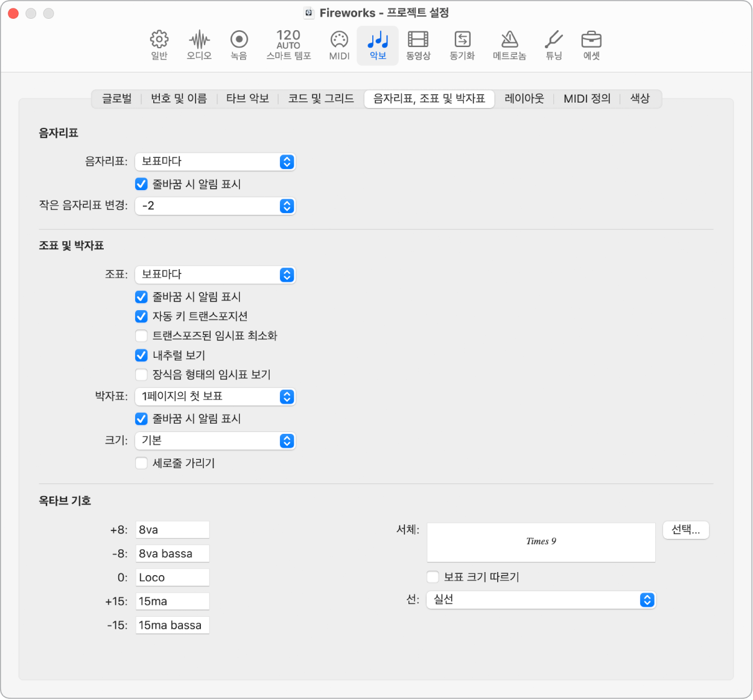Screen dimensions: 753x700
Task: Click the 음자리표 section heading
Action: click(x=59, y=133)
